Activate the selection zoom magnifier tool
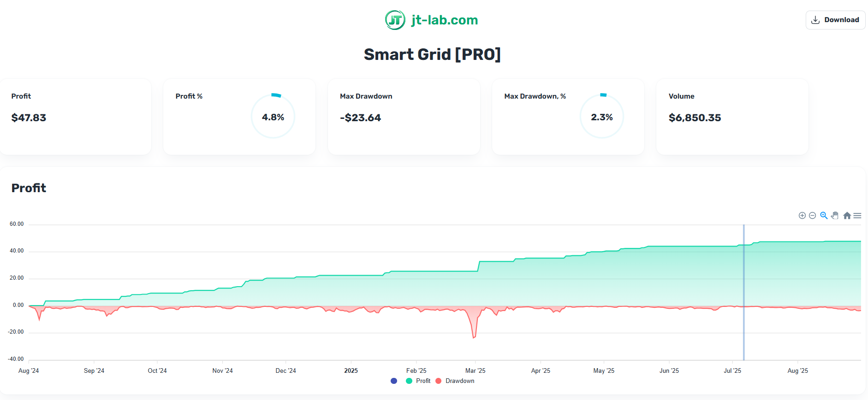This screenshot has height=400, width=868. (x=824, y=216)
